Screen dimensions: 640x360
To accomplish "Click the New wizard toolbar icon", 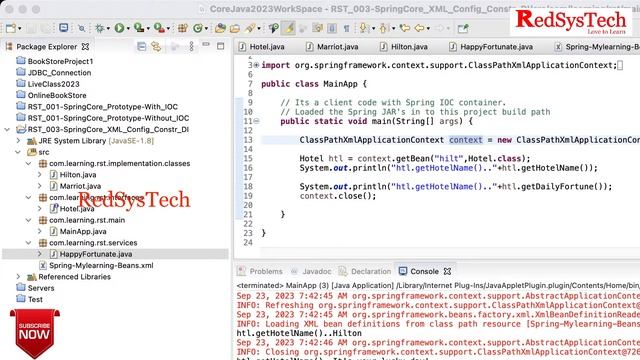I will click(11, 28).
